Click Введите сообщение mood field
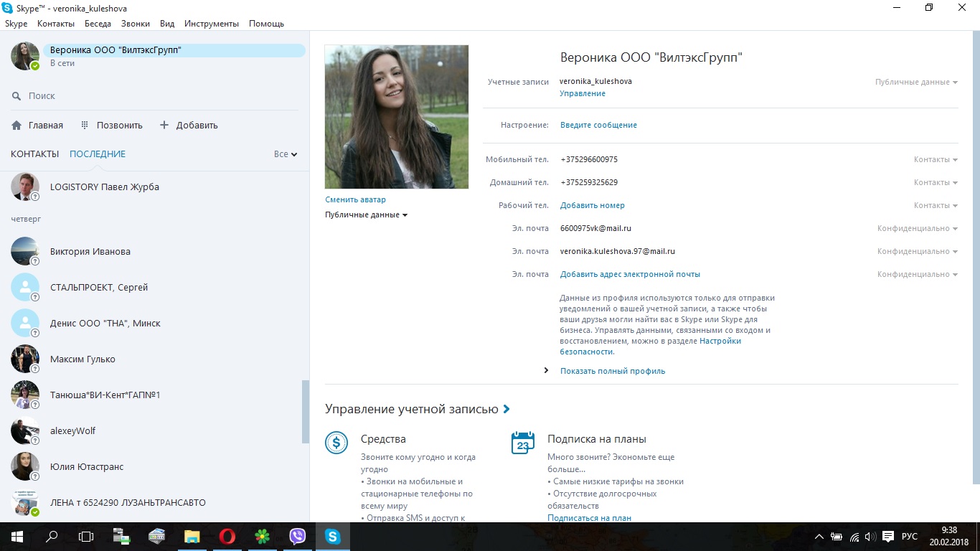The width and height of the screenshot is (980, 551). [598, 125]
